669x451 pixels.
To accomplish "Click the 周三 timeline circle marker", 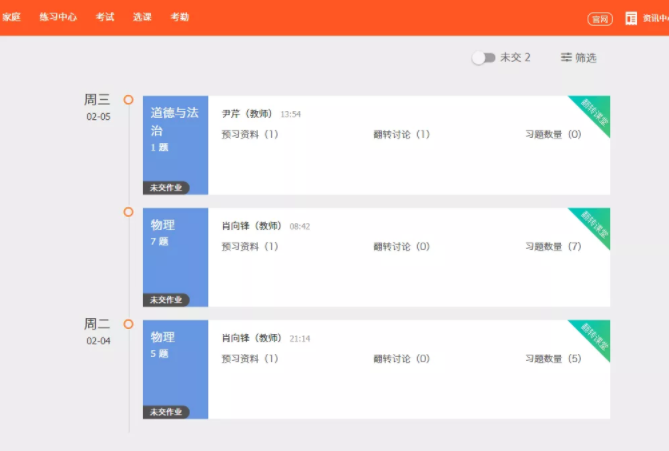I will click(128, 99).
